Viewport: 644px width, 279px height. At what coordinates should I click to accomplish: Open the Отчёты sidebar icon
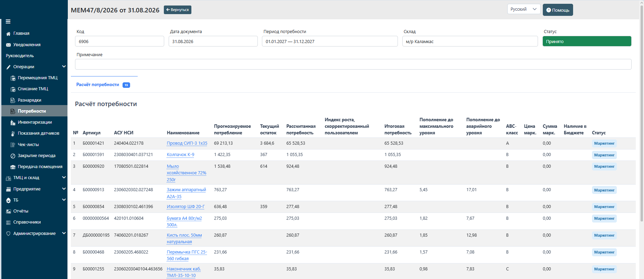pos(9,211)
